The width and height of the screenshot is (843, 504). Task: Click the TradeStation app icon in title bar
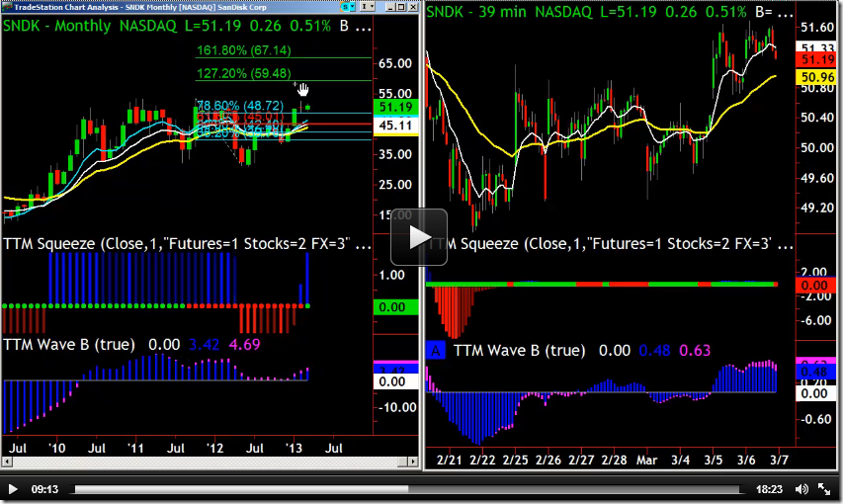pyautogui.click(x=7, y=7)
